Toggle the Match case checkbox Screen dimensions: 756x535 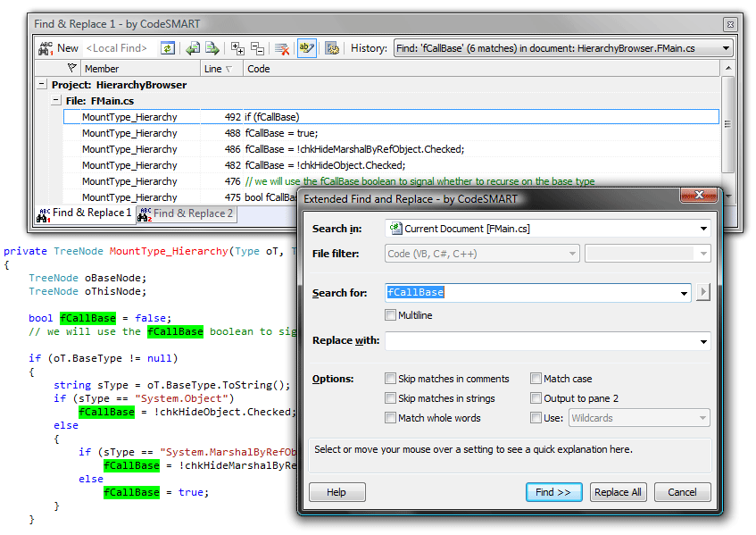tap(536, 378)
